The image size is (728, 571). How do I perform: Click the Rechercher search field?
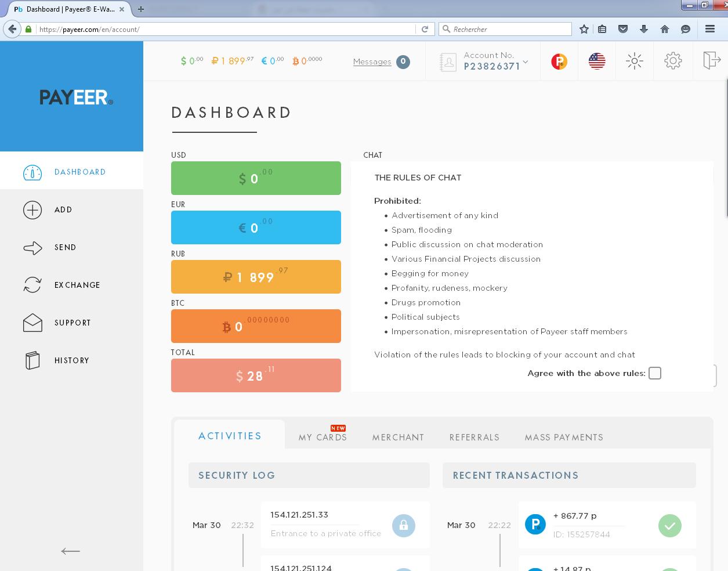(x=506, y=29)
